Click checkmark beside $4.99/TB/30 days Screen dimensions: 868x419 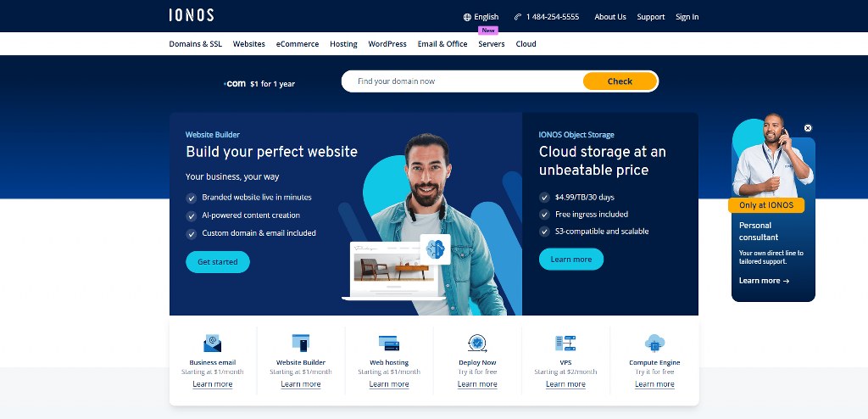click(544, 198)
